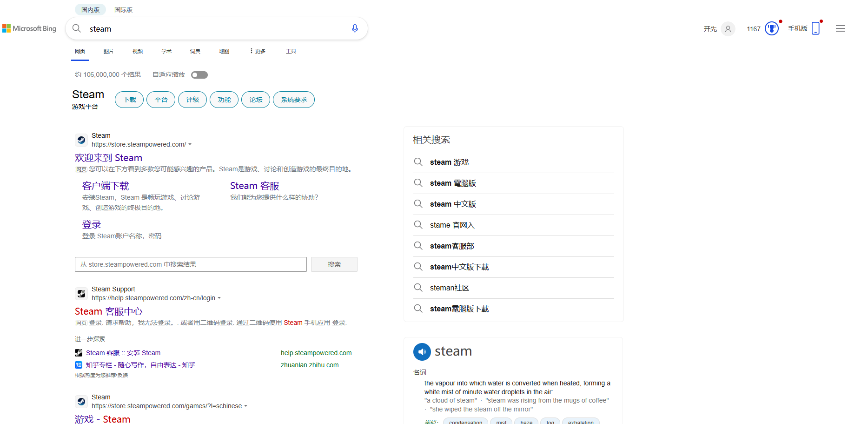Click the 反馈 feedback link
The image size is (868, 424).
[123, 375]
